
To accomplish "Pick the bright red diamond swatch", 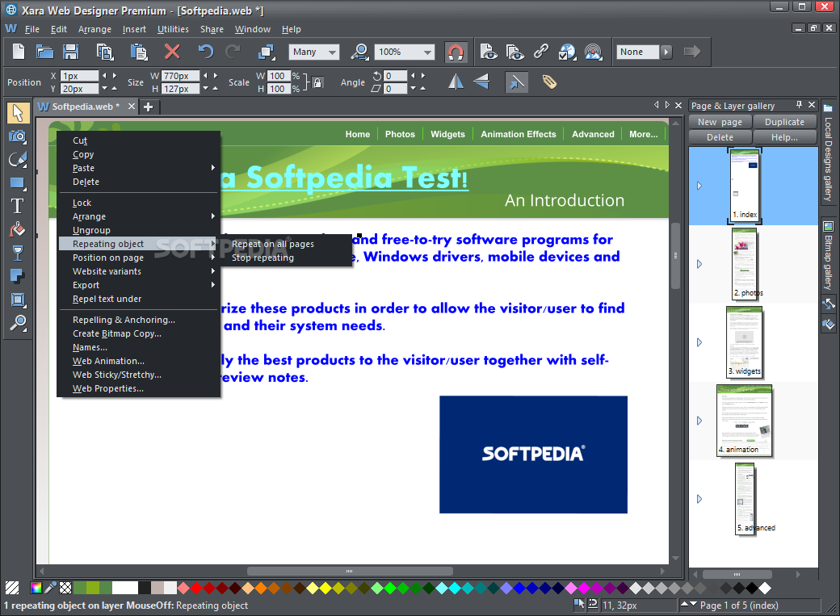I will 196,588.
